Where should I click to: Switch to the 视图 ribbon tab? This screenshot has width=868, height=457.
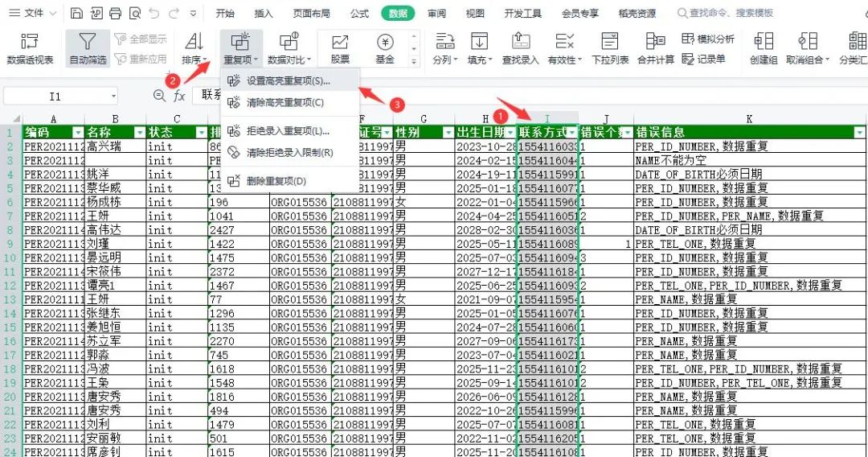click(x=475, y=14)
